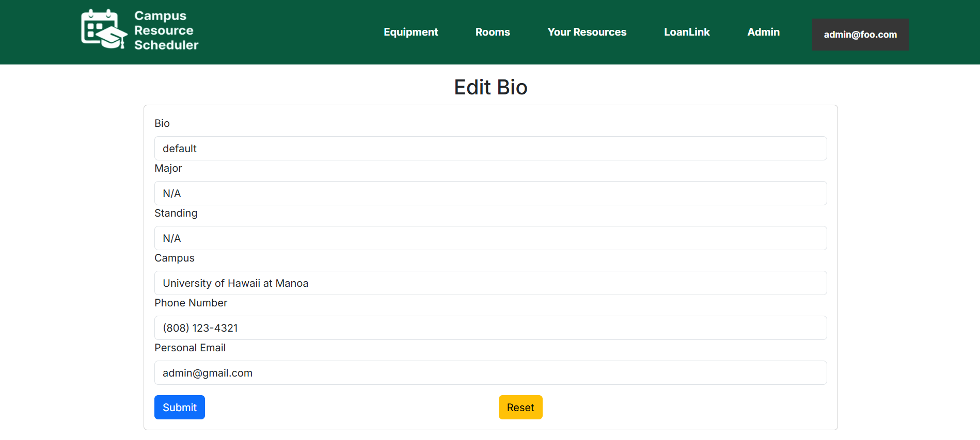This screenshot has width=980, height=440.
Task: Focus the Phone Number input field
Action: pos(490,328)
